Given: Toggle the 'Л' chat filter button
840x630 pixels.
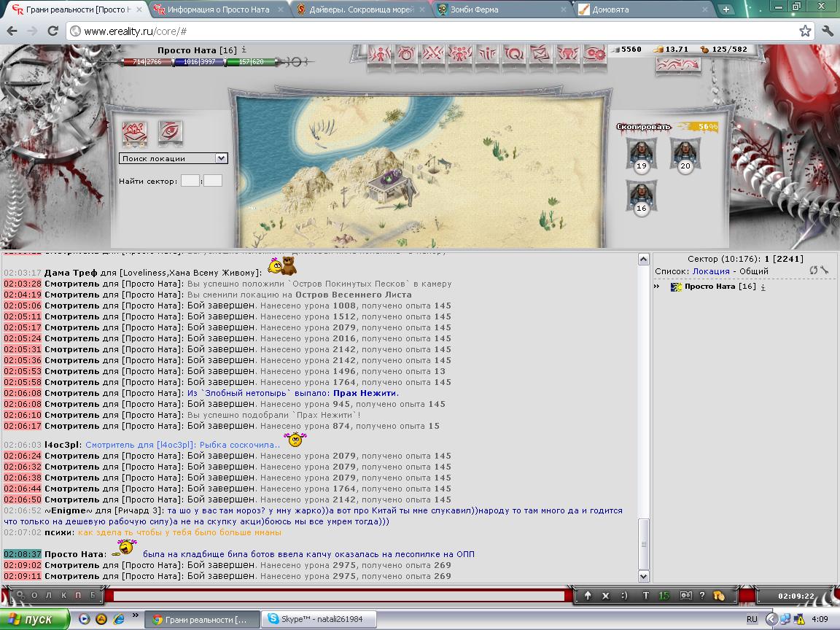Looking at the screenshot, I should [49, 596].
